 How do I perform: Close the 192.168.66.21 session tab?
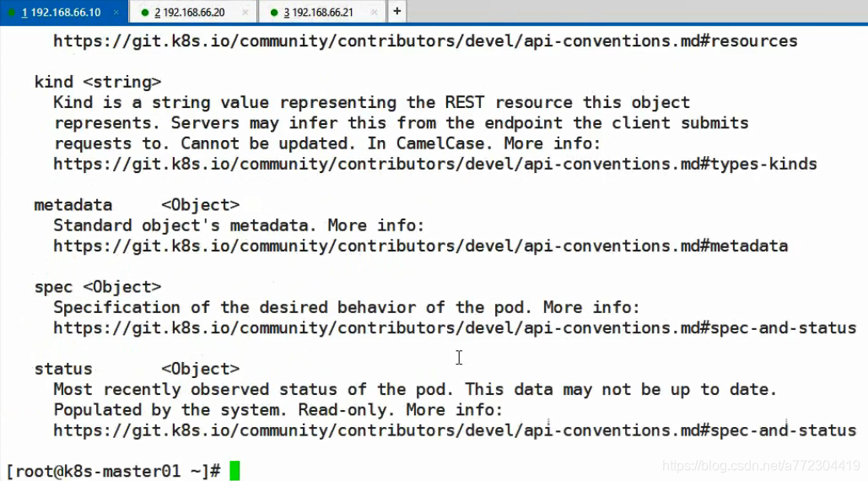click(x=375, y=12)
